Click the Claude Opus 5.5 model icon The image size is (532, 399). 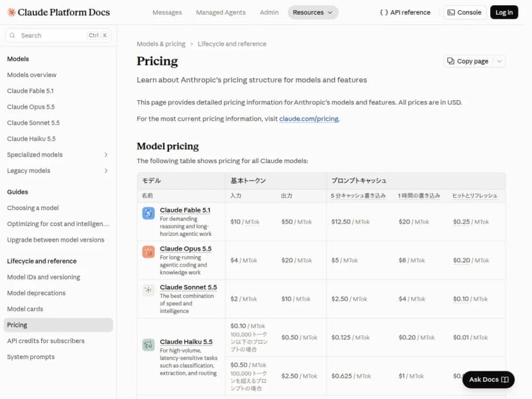pos(148,252)
